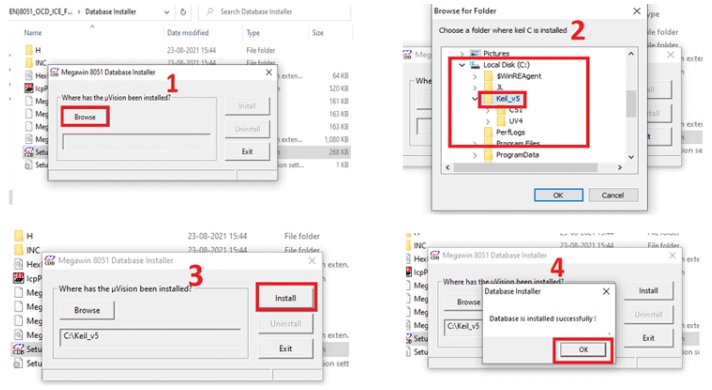
Task: Click Cancel in Browse for Folder dialog
Action: point(613,195)
